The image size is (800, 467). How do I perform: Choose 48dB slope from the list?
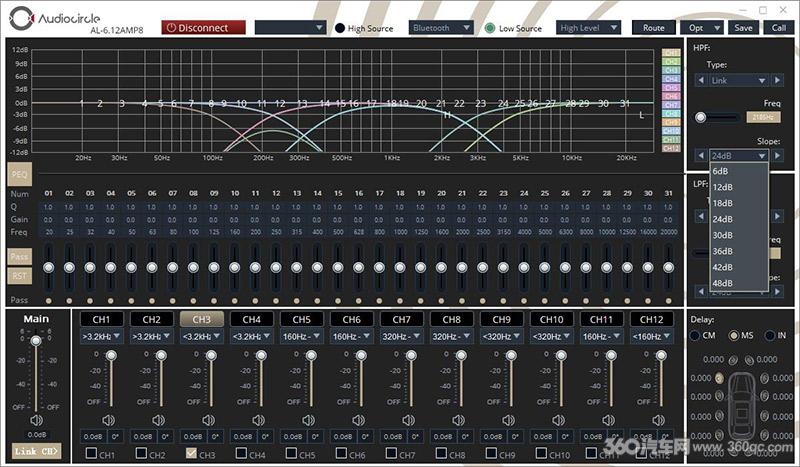point(739,283)
